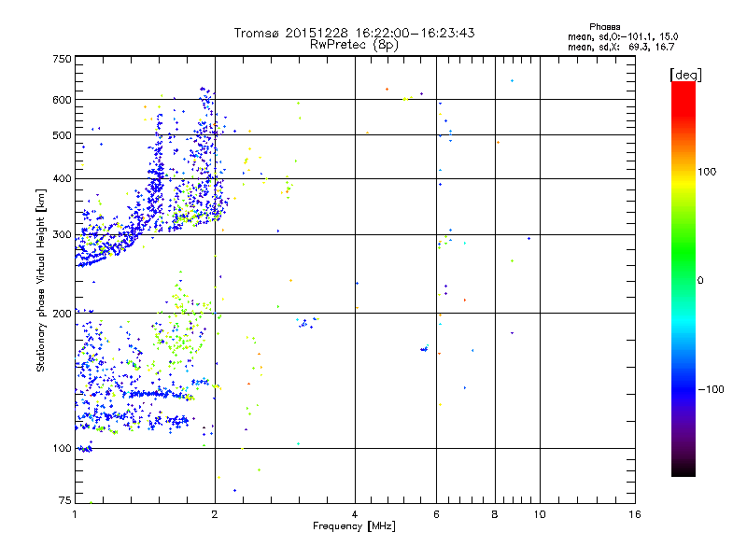Click the 'Phases' heading text

(604, 27)
